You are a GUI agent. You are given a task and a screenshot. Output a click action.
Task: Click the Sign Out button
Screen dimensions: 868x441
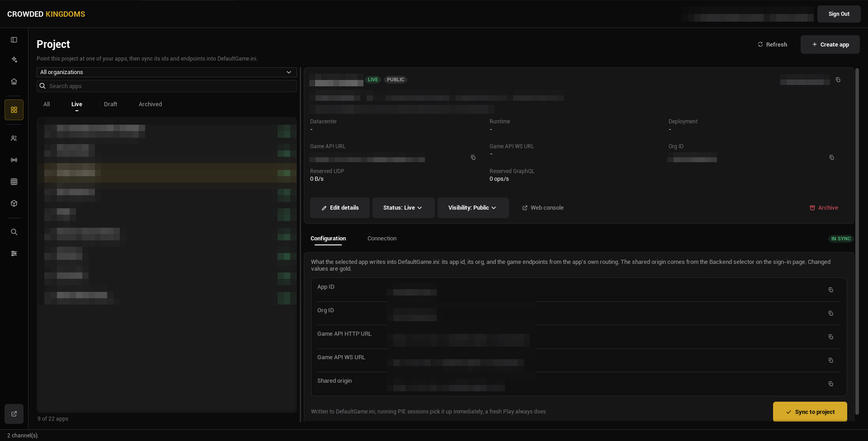point(839,14)
